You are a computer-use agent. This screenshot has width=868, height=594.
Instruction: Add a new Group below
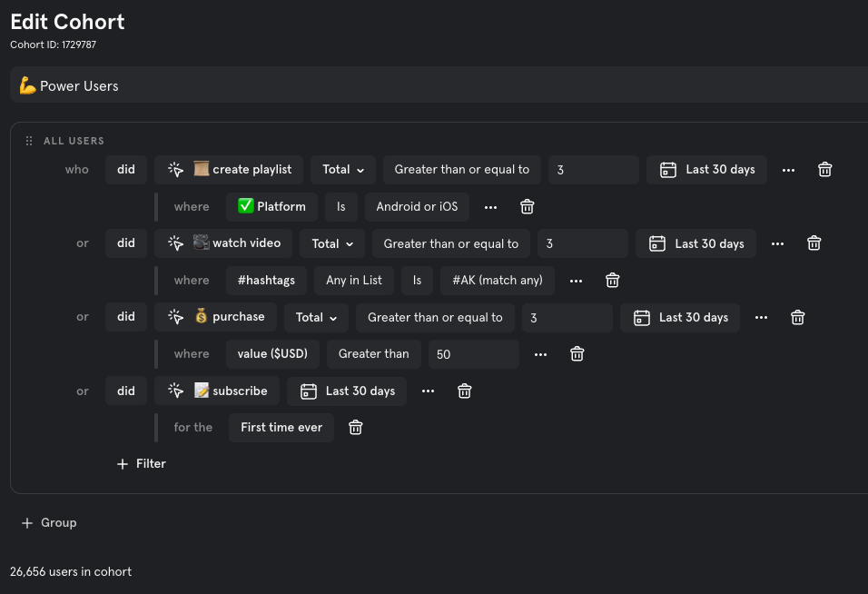pos(49,522)
